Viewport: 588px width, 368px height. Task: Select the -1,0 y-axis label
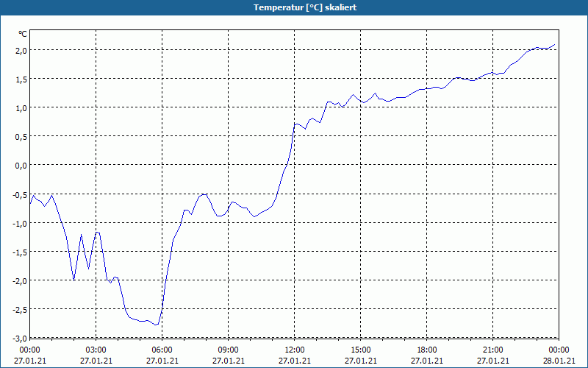(20, 224)
